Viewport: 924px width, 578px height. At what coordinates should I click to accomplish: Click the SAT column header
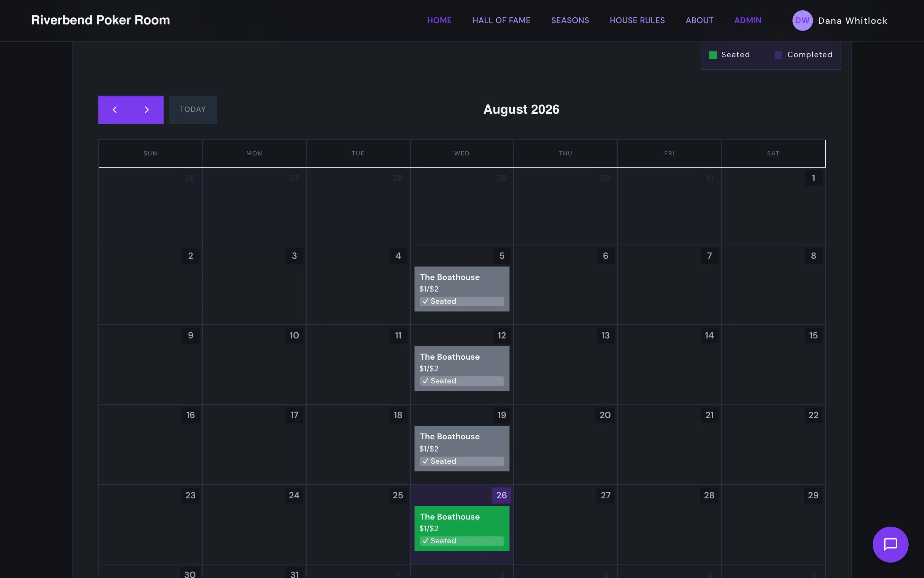773,154
